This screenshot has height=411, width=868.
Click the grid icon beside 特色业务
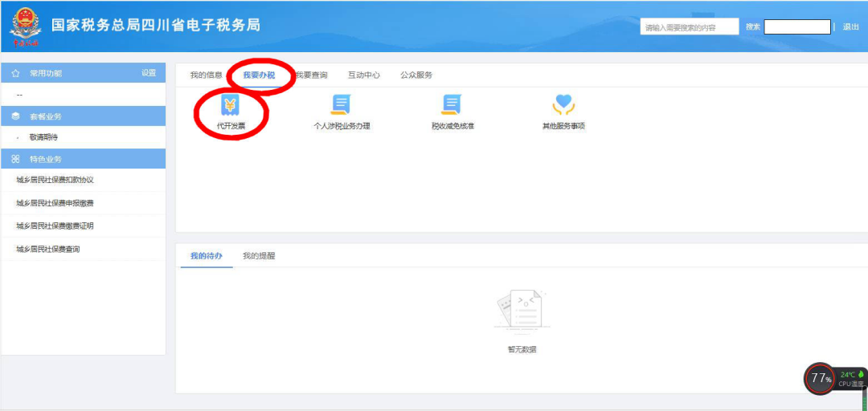(15, 159)
